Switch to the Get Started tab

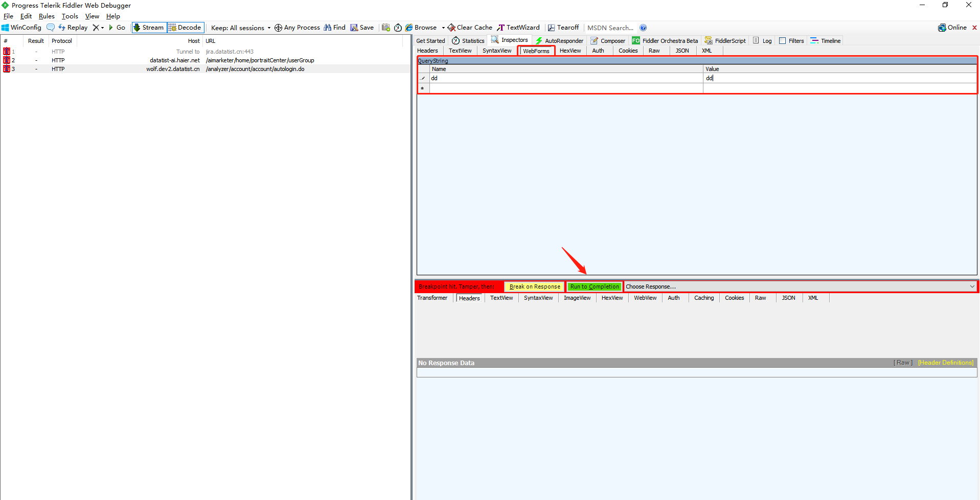click(x=430, y=41)
